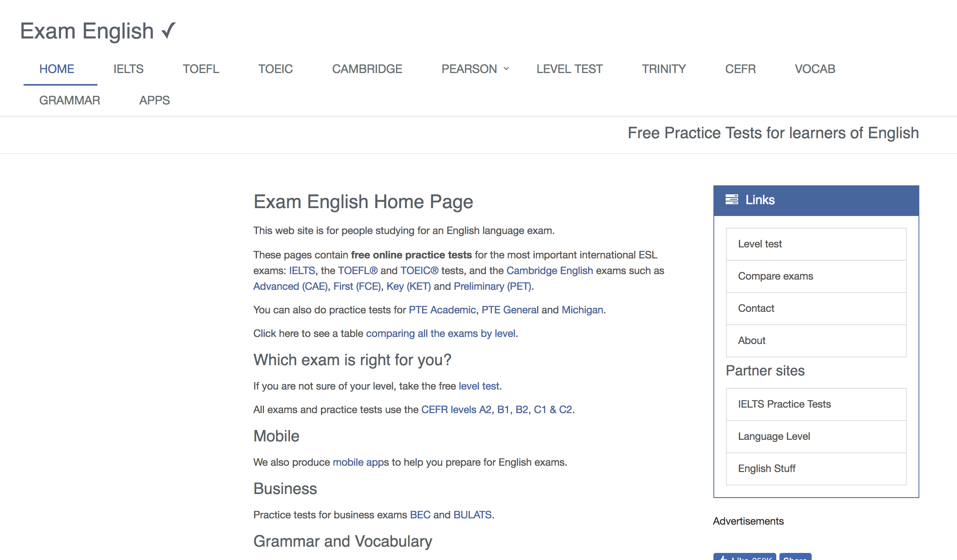This screenshot has height=560, width=957.
Task: Follow the Cambridge English text link
Action: (x=549, y=271)
